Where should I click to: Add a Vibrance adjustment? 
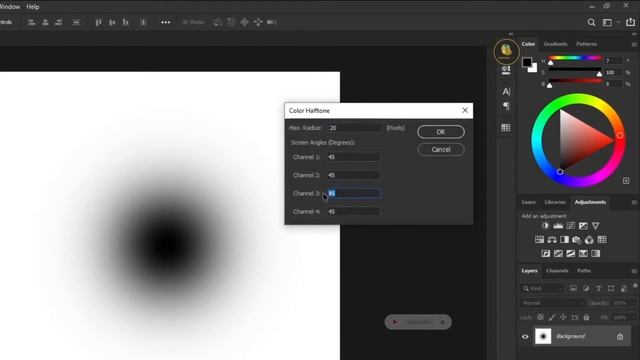coord(596,226)
